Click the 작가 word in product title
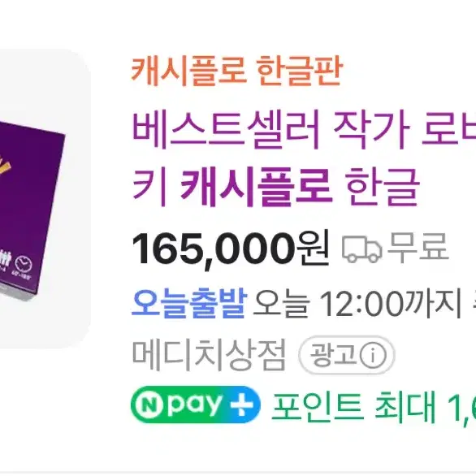Image resolution: width=476 pixels, height=476 pixels. 372,130
